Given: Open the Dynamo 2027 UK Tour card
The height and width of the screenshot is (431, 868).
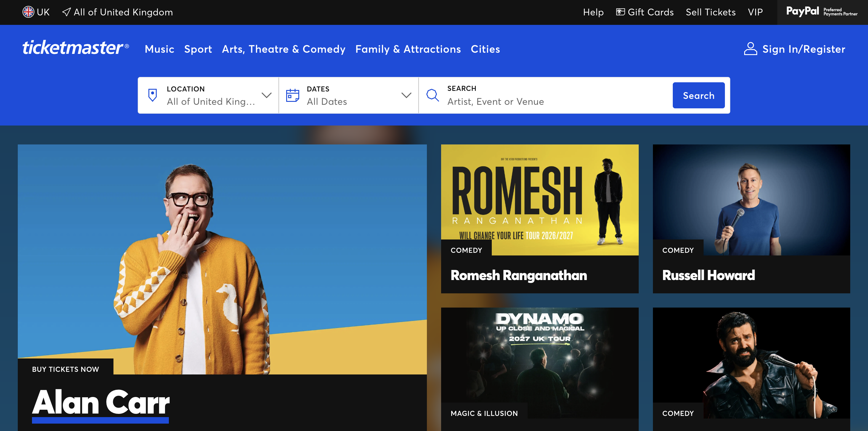Looking at the screenshot, I should coord(540,363).
